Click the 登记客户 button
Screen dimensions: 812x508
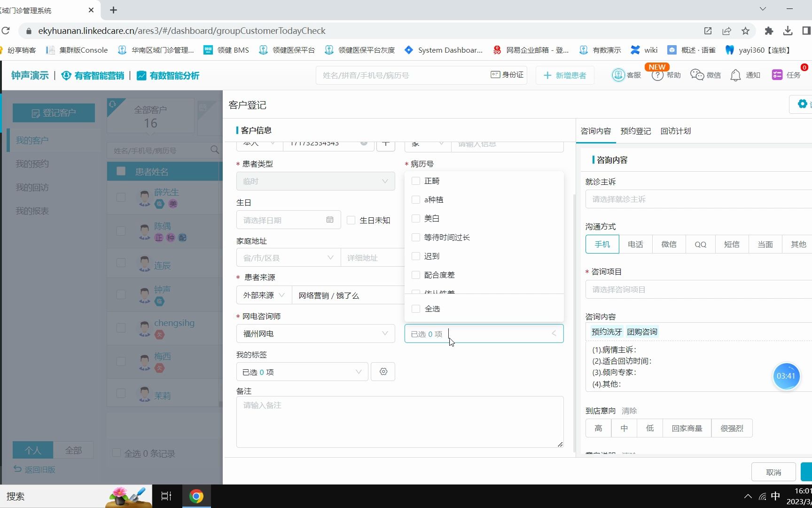(x=54, y=113)
